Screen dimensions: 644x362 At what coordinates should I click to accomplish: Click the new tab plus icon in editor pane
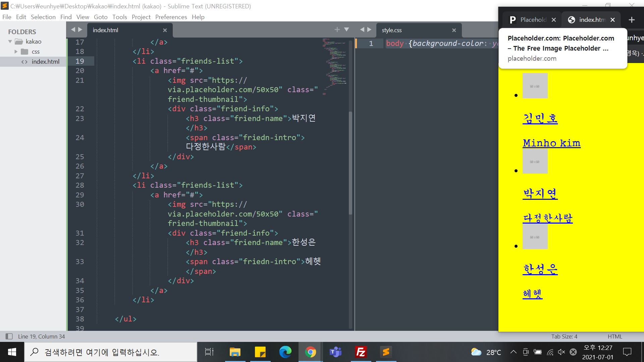click(x=337, y=30)
